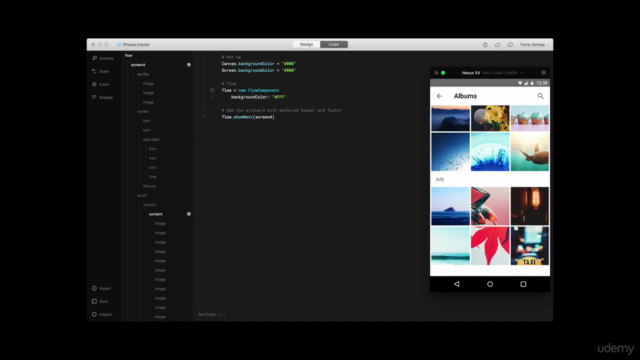Viewport: 640px width, 360px height.
Task: Click the backgroundColor "#FFF" code line
Action: (259, 97)
